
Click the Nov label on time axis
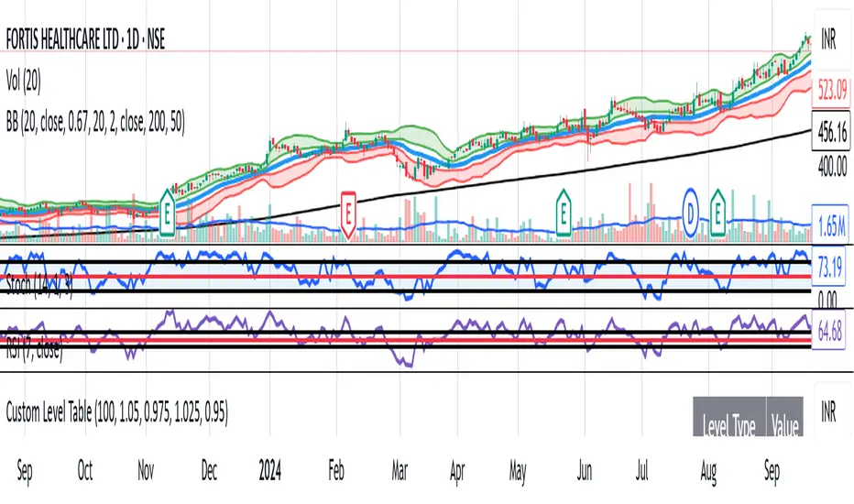click(x=146, y=470)
